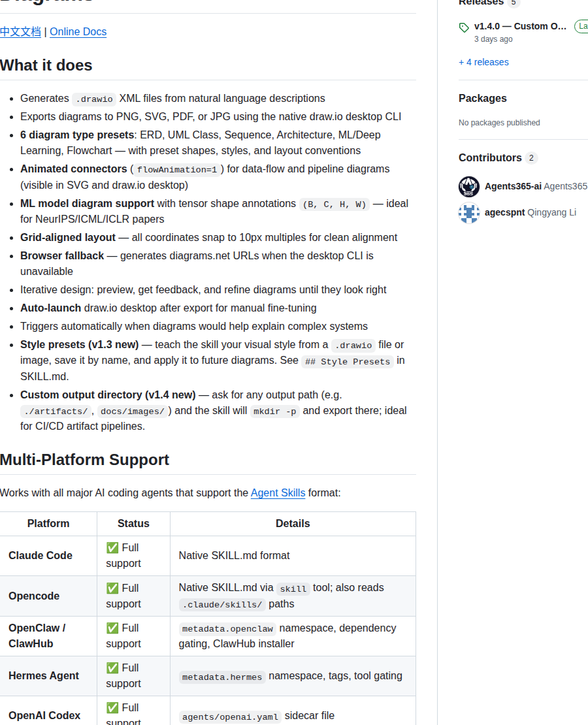Click the ML model diagram support text
The image size is (588, 725).
pyautogui.click(x=88, y=203)
